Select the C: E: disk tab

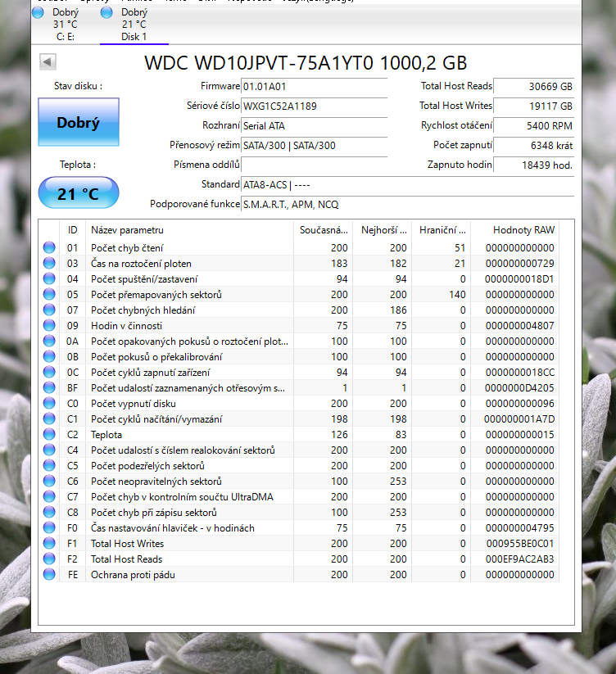point(66,25)
